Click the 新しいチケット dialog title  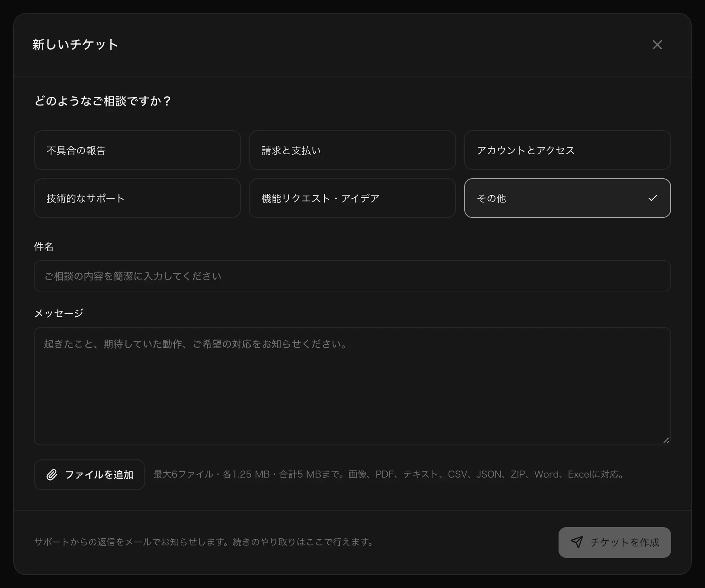pos(75,44)
